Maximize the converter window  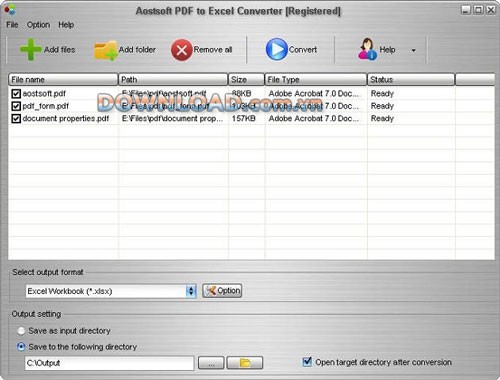click(x=478, y=10)
